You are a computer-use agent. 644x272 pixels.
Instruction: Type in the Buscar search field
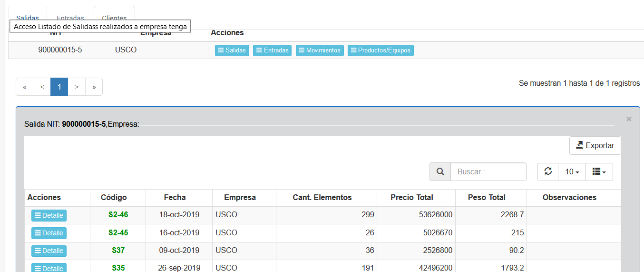coord(488,171)
